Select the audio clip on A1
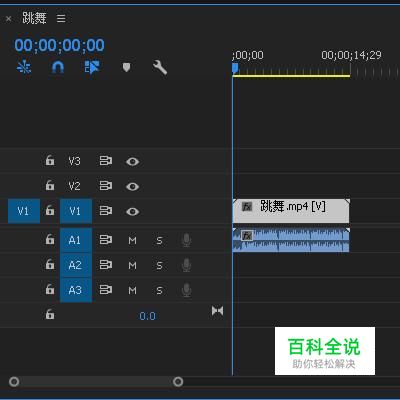 click(291, 240)
